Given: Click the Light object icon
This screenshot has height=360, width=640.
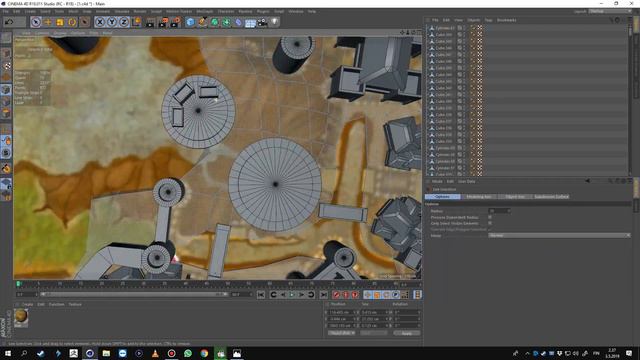Looking at the screenshot, I should tap(274, 22).
